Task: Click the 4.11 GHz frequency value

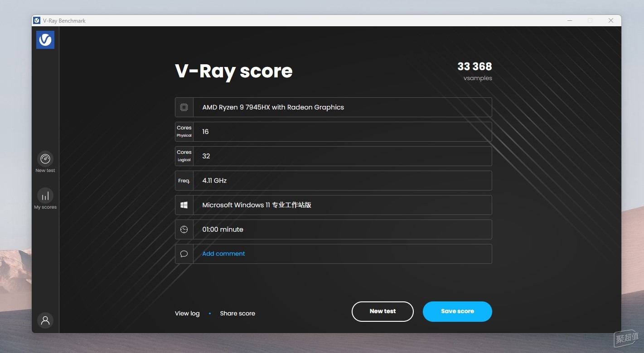Action: tap(214, 181)
